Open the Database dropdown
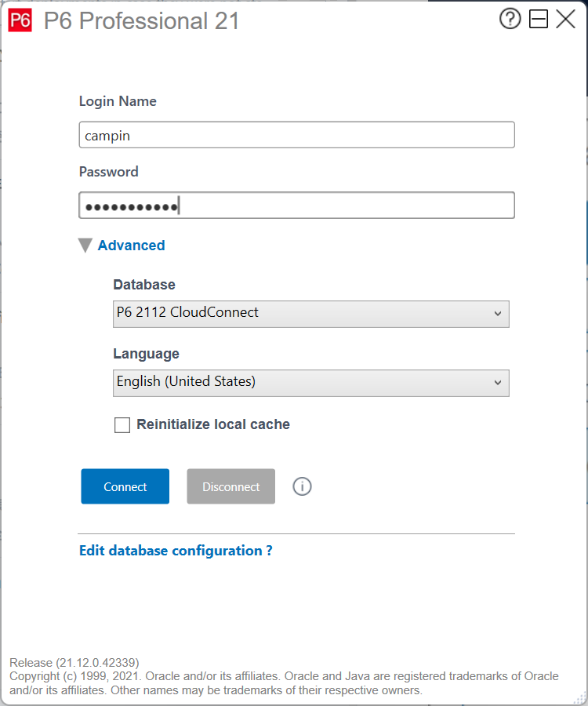The height and width of the screenshot is (706, 588). click(311, 314)
